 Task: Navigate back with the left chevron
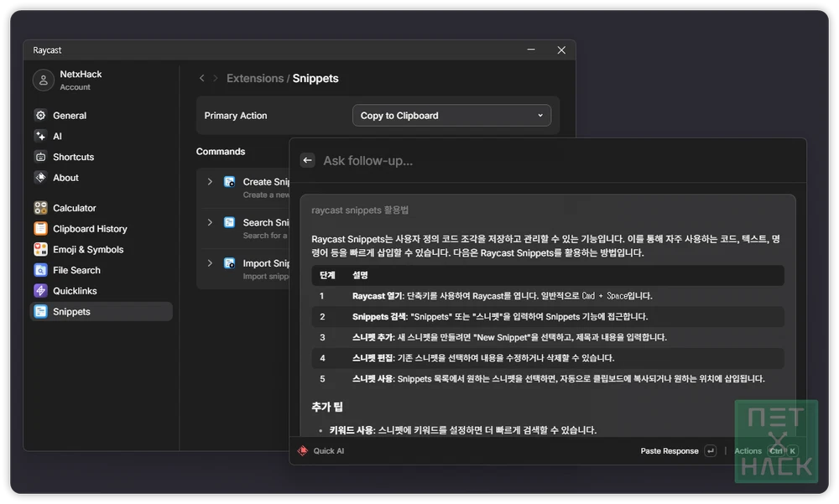coord(201,78)
